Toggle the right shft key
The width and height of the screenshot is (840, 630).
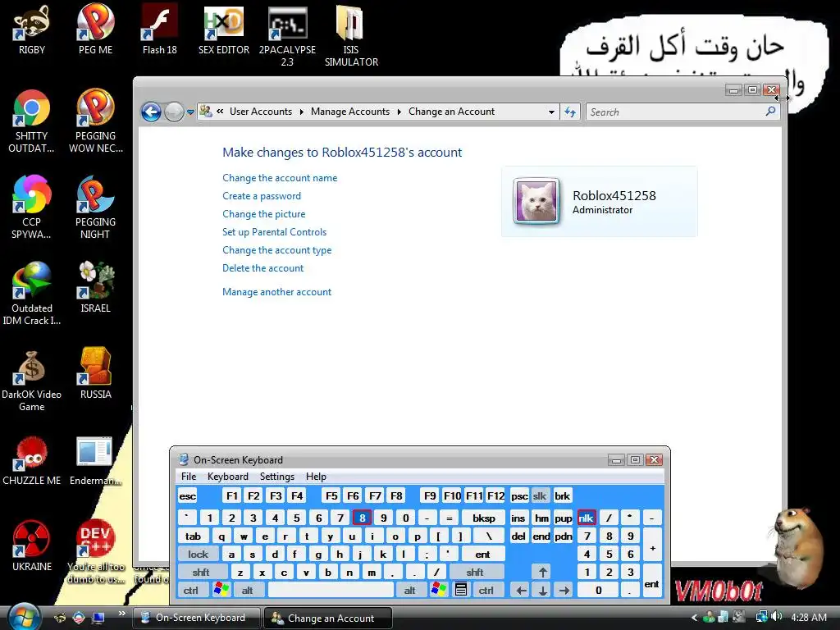[476, 572]
